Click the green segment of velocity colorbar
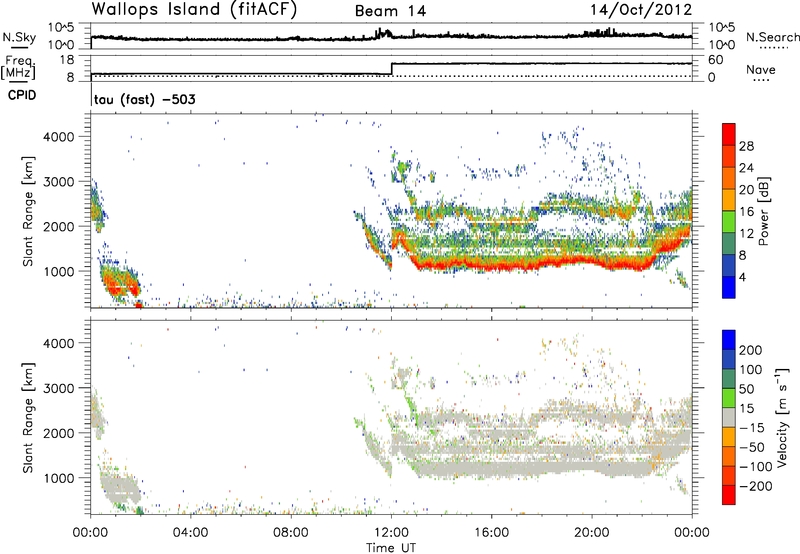The image size is (800, 554). [x=729, y=398]
